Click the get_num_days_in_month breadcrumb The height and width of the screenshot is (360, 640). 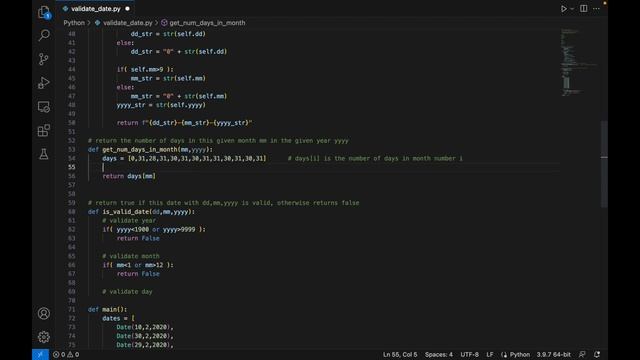pos(207,23)
